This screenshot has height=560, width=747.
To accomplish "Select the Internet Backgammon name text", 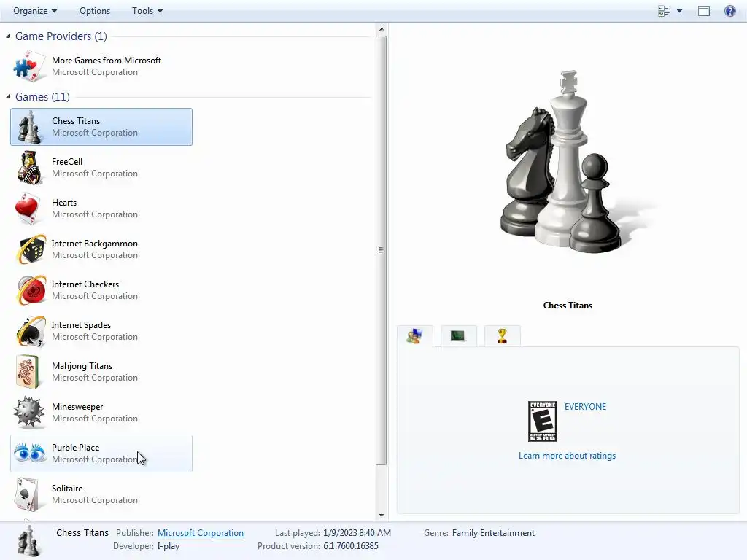I will point(94,244).
